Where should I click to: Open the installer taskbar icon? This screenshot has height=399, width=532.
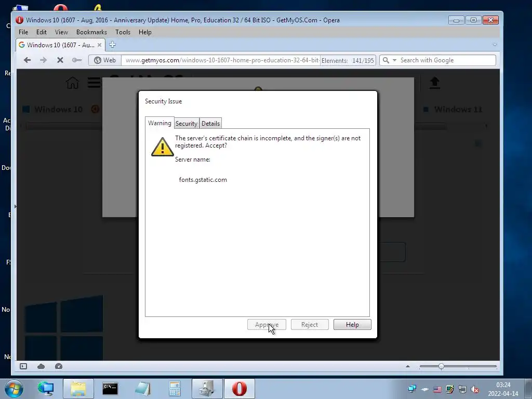pyautogui.click(x=207, y=389)
